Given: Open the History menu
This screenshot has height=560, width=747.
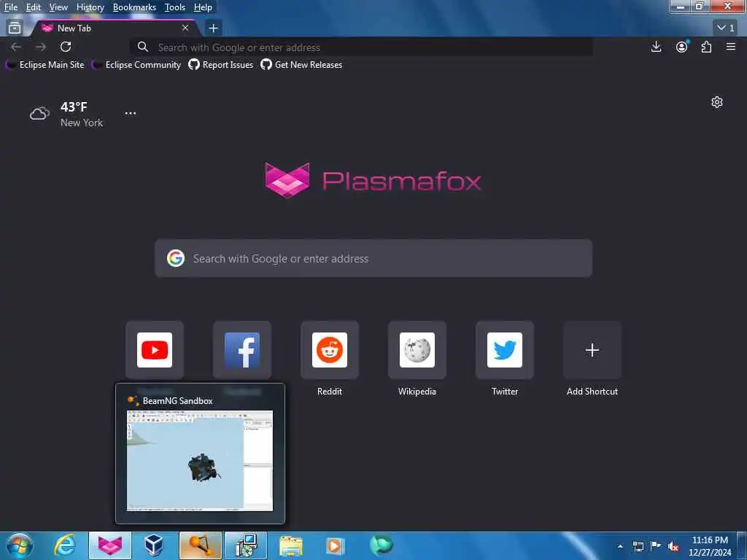Looking at the screenshot, I should point(90,7).
